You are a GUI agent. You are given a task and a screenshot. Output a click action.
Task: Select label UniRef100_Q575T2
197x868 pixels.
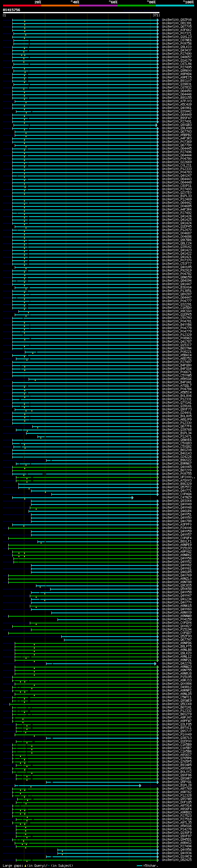(x=177, y=487)
